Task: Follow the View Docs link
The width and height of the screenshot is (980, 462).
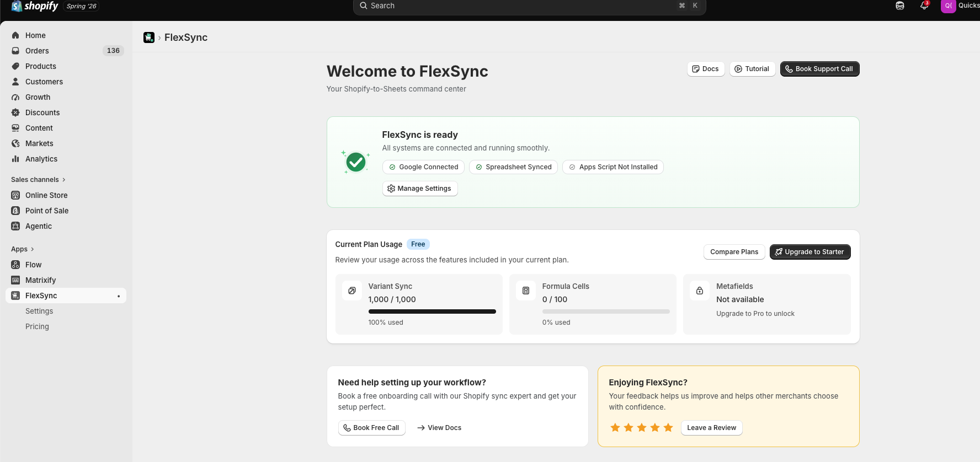Action: [x=439, y=428]
